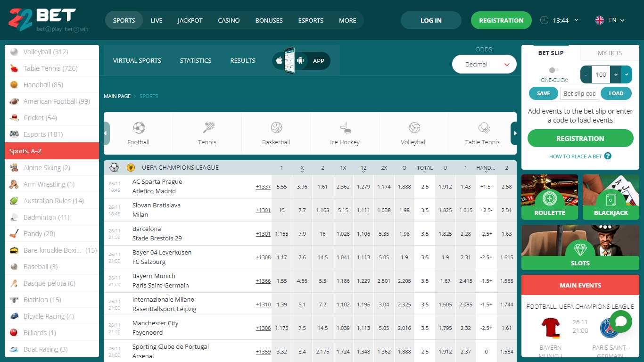Select the Alpine Skiing icon
The width and height of the screenshot is (644, 362).
pos(14,168)
